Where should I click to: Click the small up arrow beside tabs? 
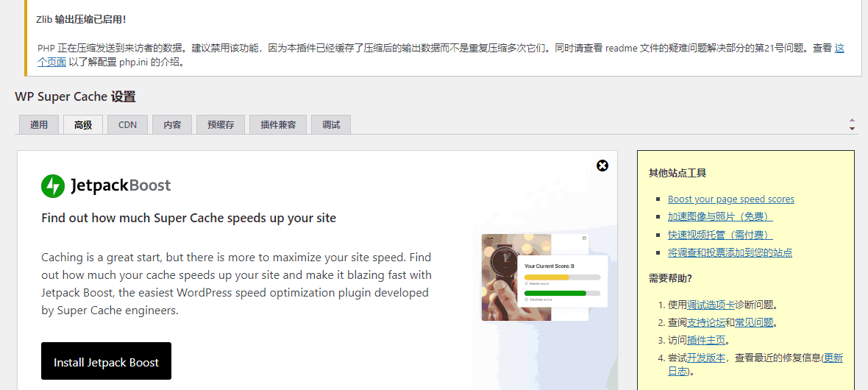(852, 120)
